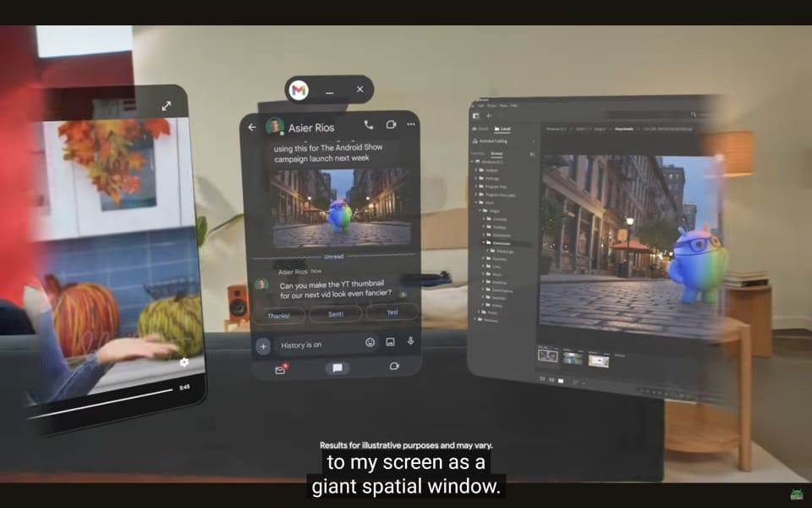Open the chat's three-dot more options menu
This screenshot has width=812, height=508.
pos(411,124)
